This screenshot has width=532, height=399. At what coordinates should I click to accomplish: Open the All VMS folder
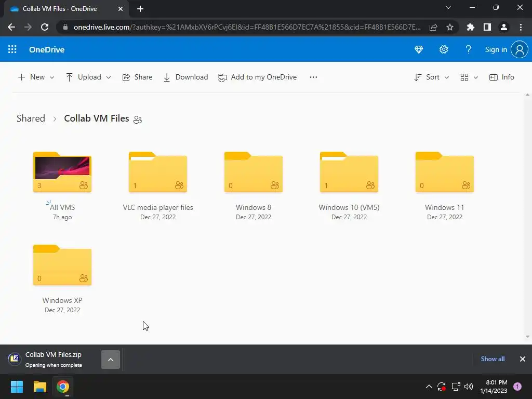(62, 172)
